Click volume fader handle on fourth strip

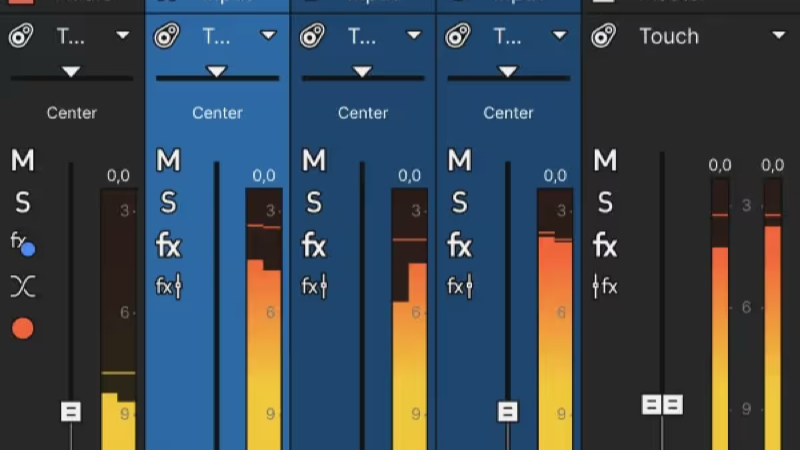click(507, 411)
